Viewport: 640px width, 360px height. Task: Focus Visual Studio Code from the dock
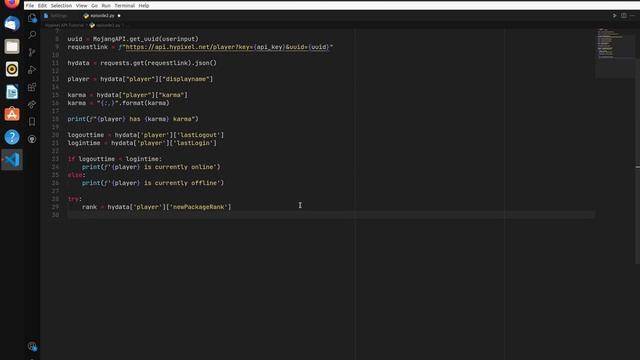point(12,160)
